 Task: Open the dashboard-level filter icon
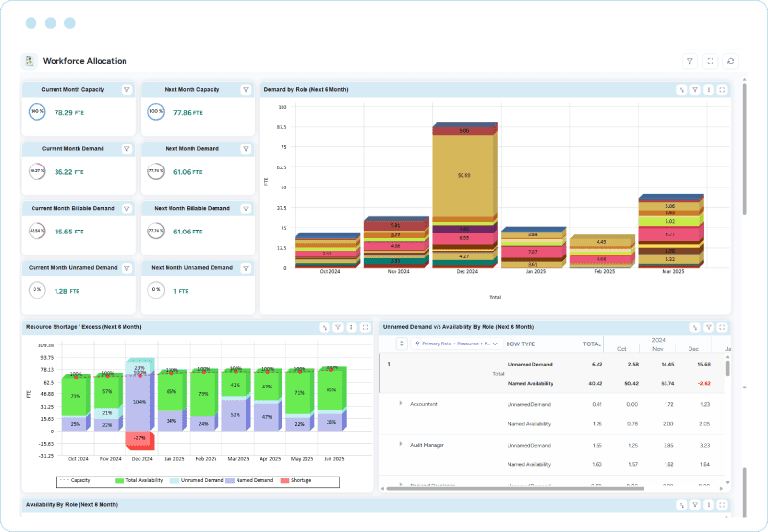[689, 61]
